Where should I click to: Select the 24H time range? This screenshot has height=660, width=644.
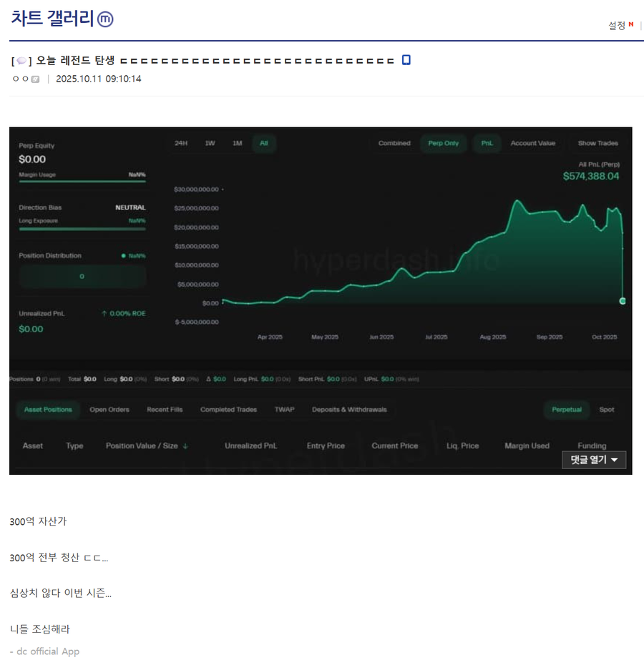[x=181, y=143]
